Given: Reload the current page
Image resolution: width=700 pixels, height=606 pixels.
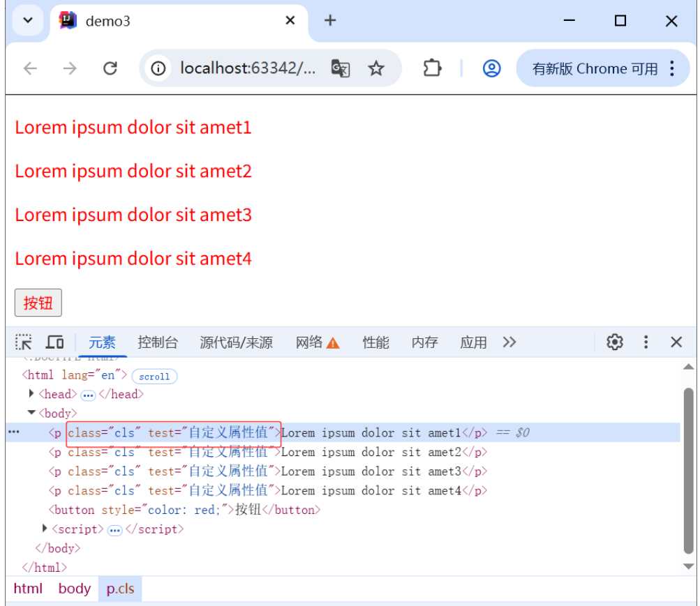Looking at the screenshot, I should [x=110, y=68].
